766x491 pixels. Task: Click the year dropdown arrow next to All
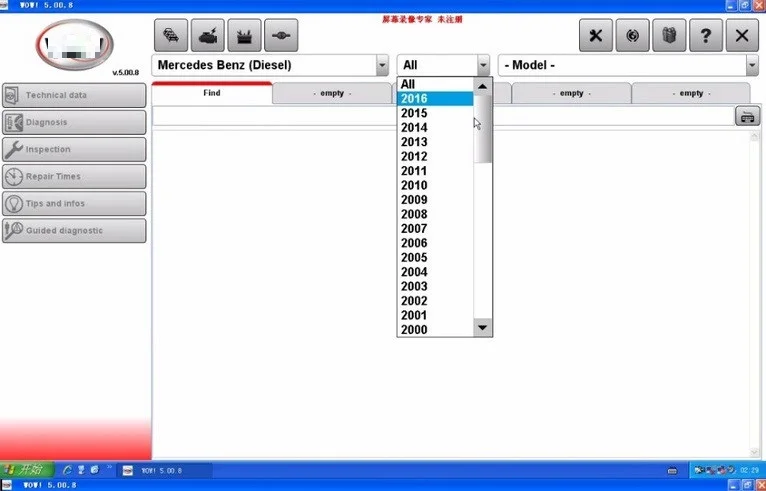(483, 65)
